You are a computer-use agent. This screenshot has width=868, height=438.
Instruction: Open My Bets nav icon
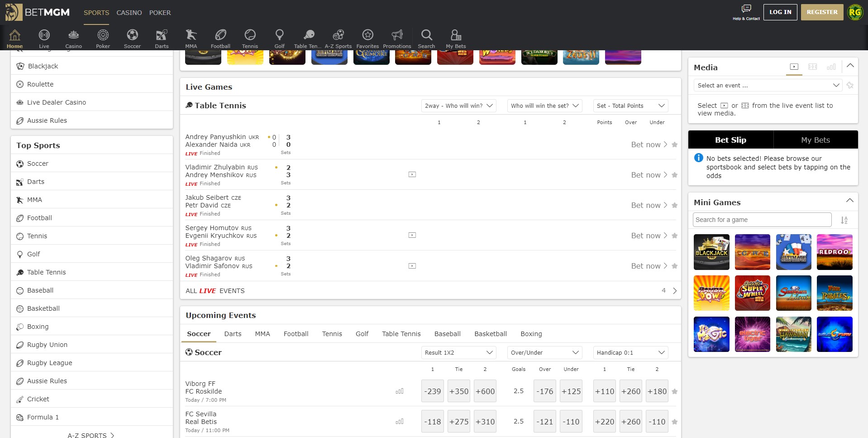tap(456, 38)
